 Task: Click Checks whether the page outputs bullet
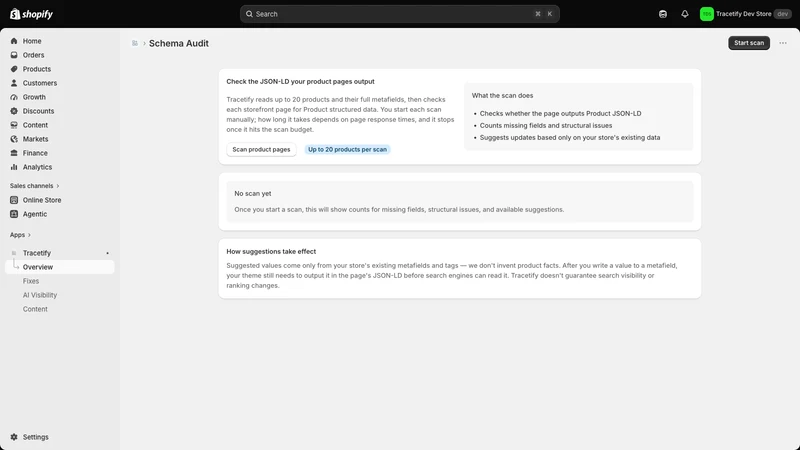click(x=560, y=113)
